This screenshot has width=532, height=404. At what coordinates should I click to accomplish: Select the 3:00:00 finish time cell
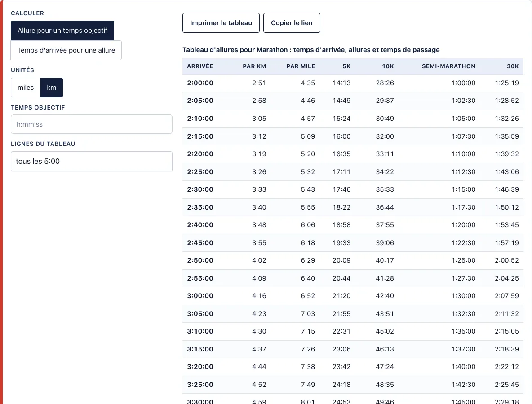200,296
